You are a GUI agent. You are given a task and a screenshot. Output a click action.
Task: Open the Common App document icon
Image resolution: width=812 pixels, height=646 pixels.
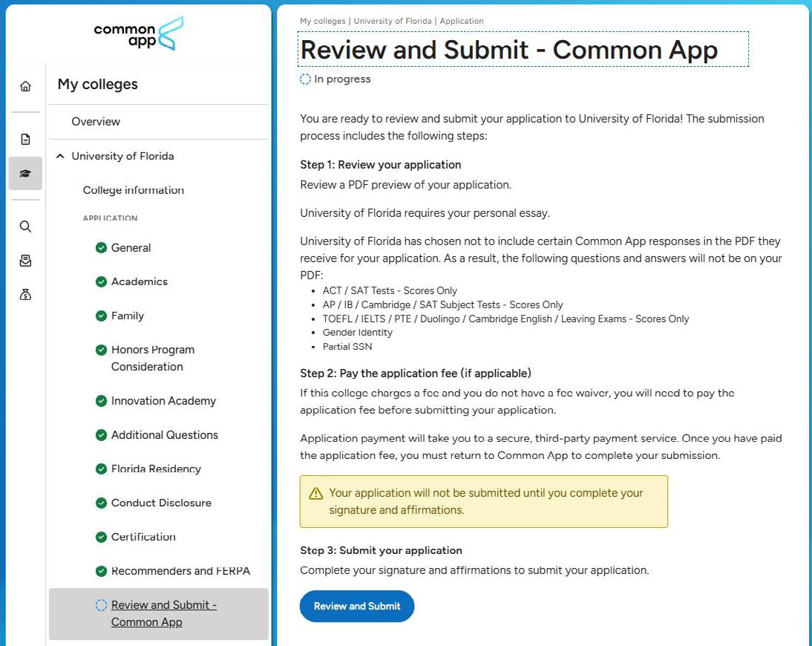[25, 139]
